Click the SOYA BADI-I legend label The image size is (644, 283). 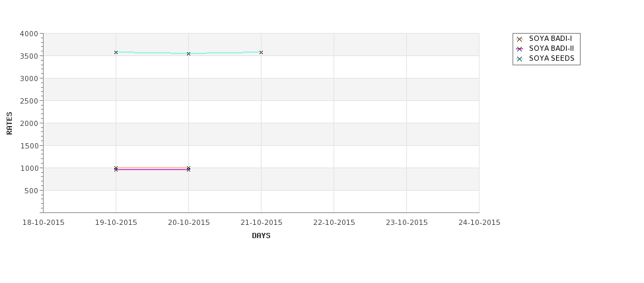click(550, 38)
